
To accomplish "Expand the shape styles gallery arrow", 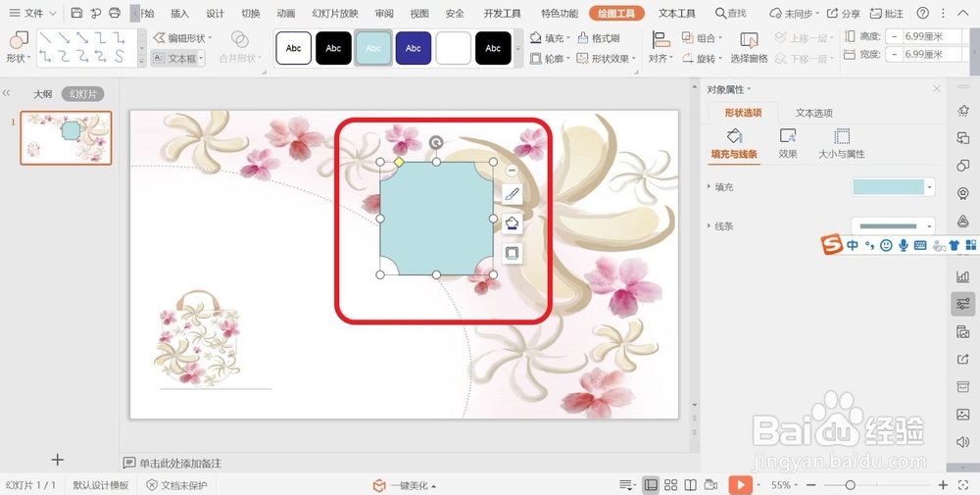I will click(517, 49).
